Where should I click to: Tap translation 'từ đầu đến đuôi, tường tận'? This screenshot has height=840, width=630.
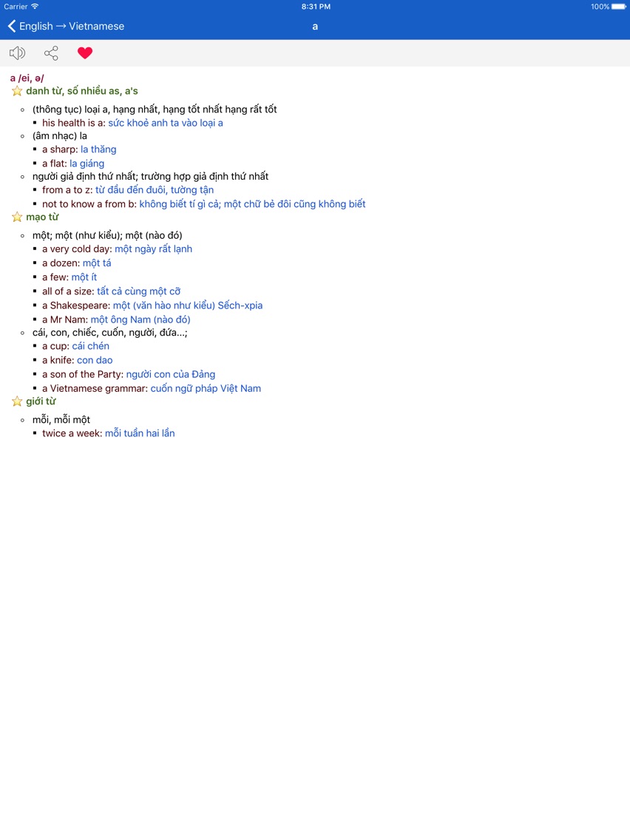155,189
